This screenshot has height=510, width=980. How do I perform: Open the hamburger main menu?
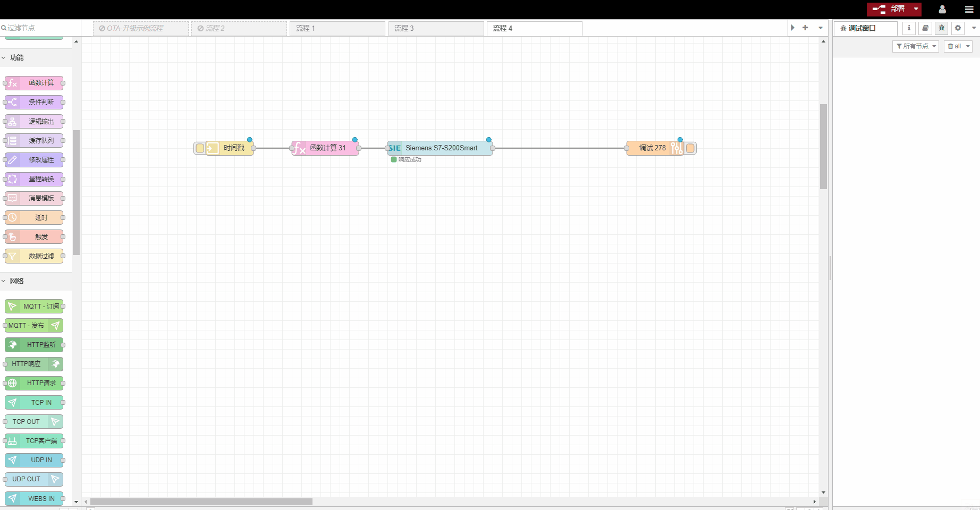(969, 9)
